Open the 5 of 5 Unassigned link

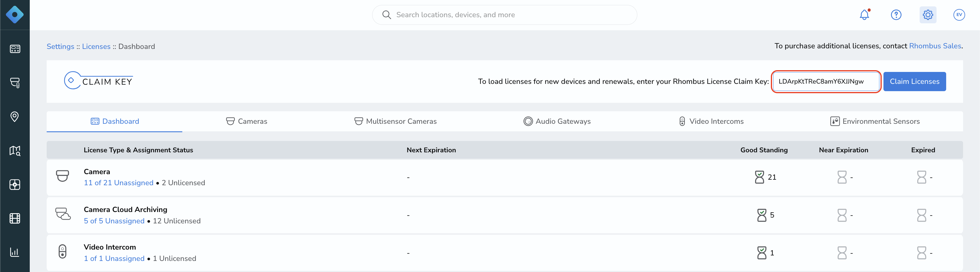point(114,221)
